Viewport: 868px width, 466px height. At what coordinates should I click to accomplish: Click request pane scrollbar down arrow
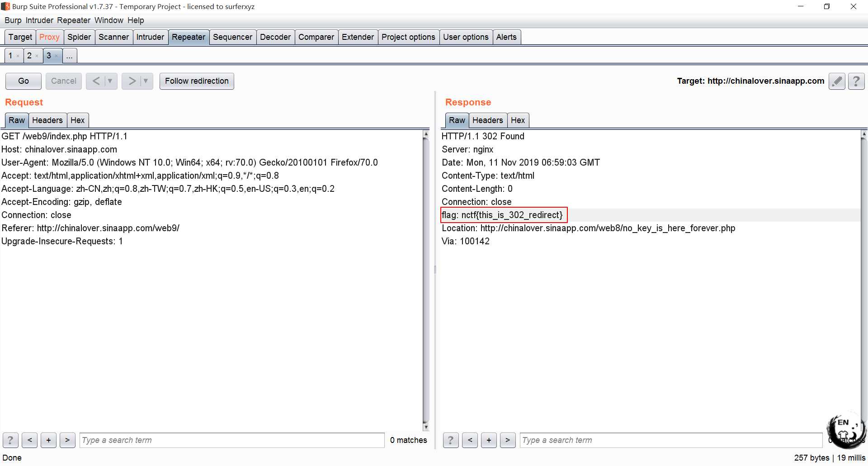(x=426, y=427)
